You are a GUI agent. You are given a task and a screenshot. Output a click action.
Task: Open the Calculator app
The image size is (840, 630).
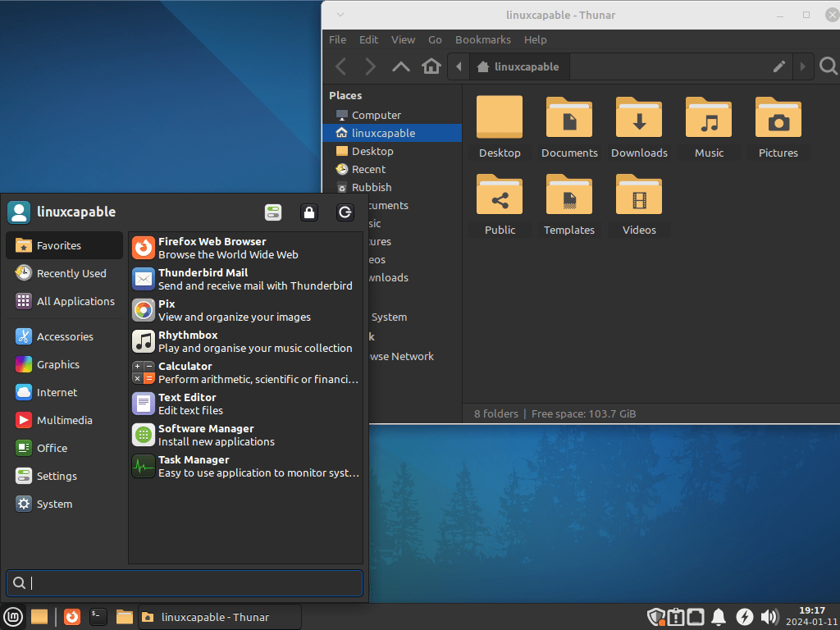pyautogui.click(x=246, y=372)
